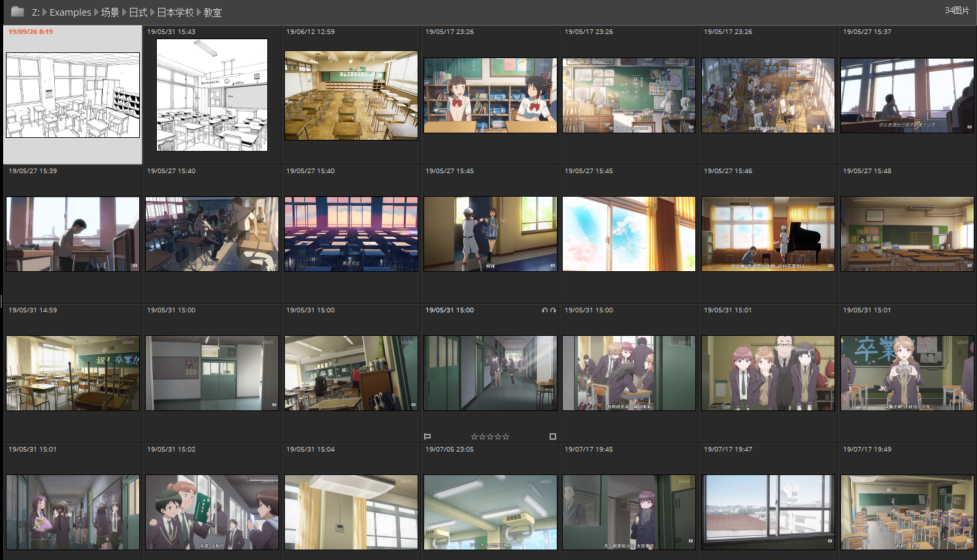Viewport: 977px width, 560px height.
Task: Flag the hovered hallway image
Action: click(x=427, y=436)
